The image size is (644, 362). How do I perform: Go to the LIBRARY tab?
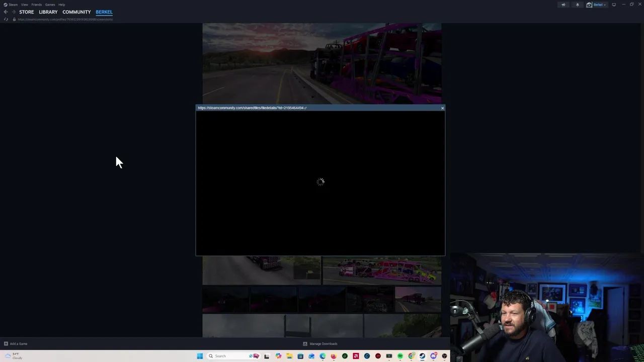click(48, 12)
